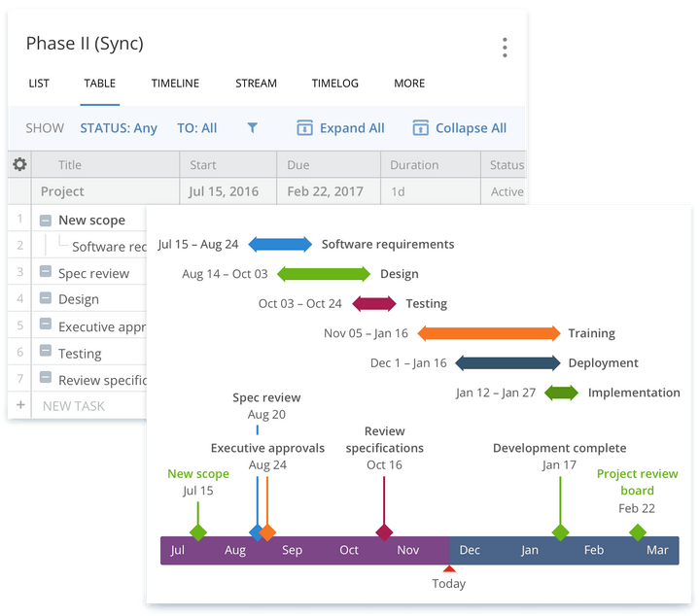The height and width of the screenshot is (616, 700).
Task: Open the STATUS: Any filter dropdown
Action: click(119, 128)
